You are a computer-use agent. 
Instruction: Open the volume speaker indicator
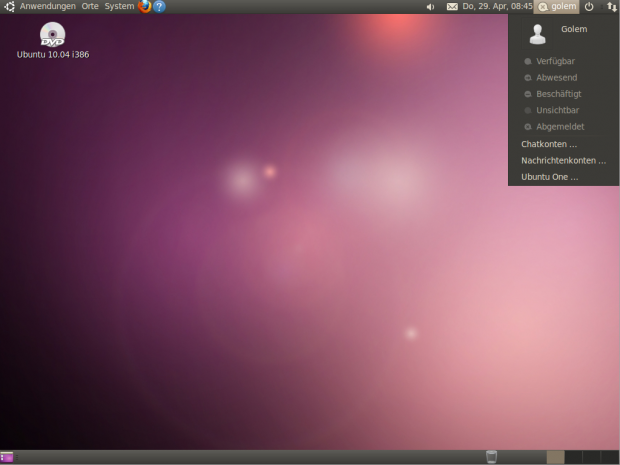430,6
